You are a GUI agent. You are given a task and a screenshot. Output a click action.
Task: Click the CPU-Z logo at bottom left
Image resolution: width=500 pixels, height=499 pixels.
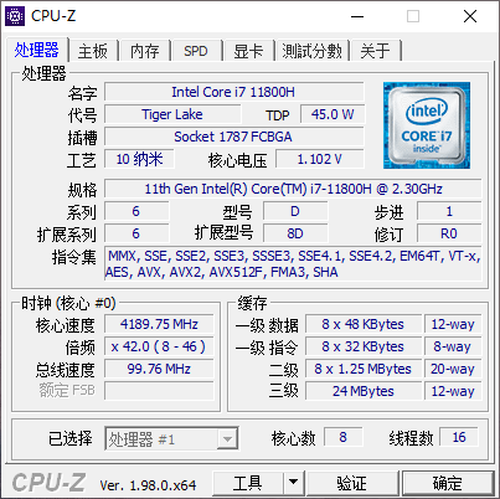tap(49, 483)
